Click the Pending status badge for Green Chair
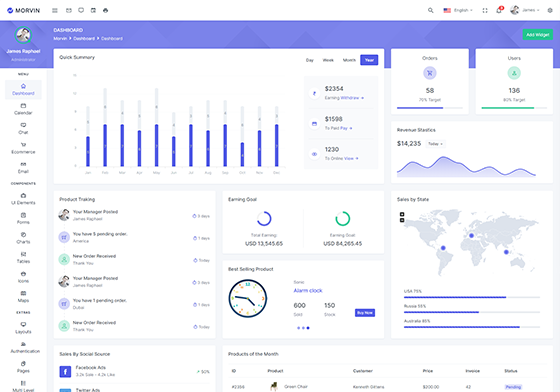560x392 pixels. (x=513, y=387)
